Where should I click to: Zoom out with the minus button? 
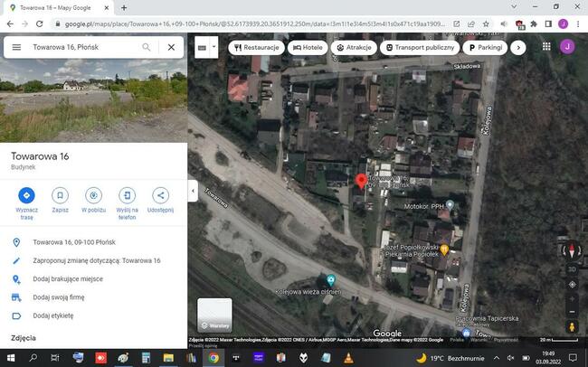pyautogui.click(x=572, y=312)
